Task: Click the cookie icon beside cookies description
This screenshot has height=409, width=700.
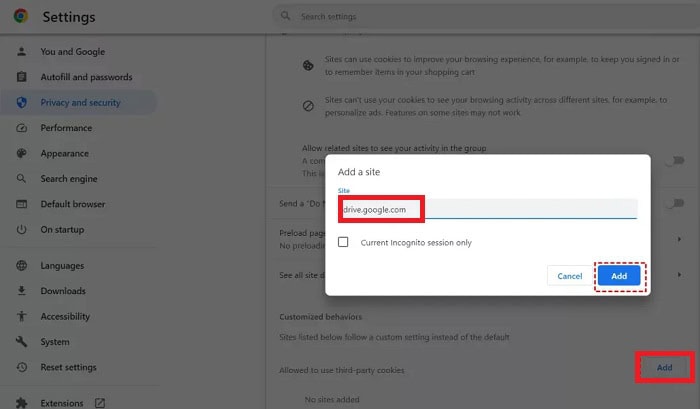Action: point(308,66)
